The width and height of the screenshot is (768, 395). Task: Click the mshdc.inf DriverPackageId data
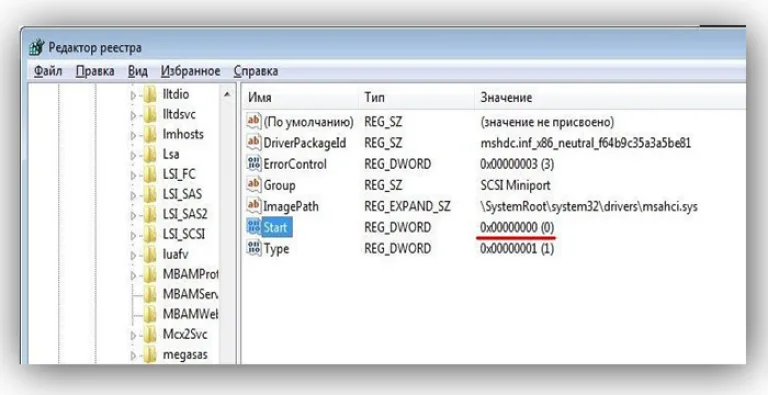point(586,143)
